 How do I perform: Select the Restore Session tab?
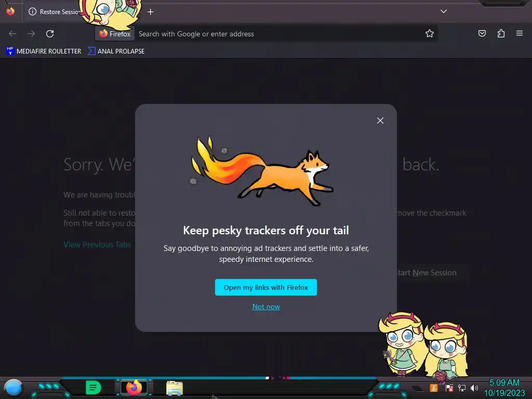[54, 12]
